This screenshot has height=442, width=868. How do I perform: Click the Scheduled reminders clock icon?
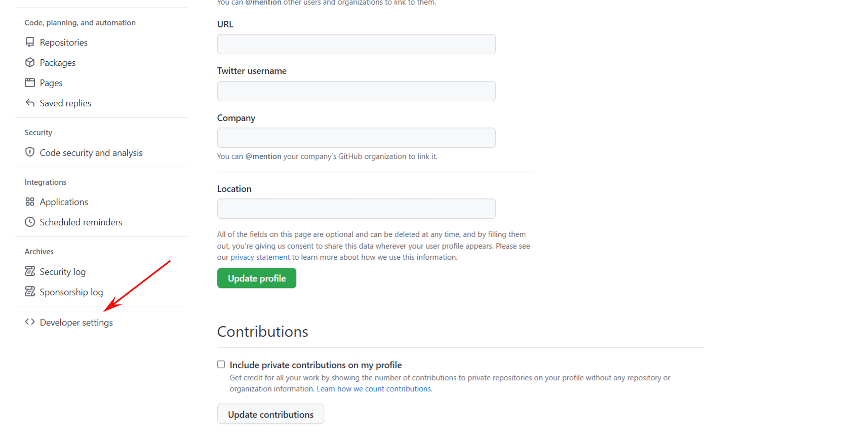coord(30,222)
